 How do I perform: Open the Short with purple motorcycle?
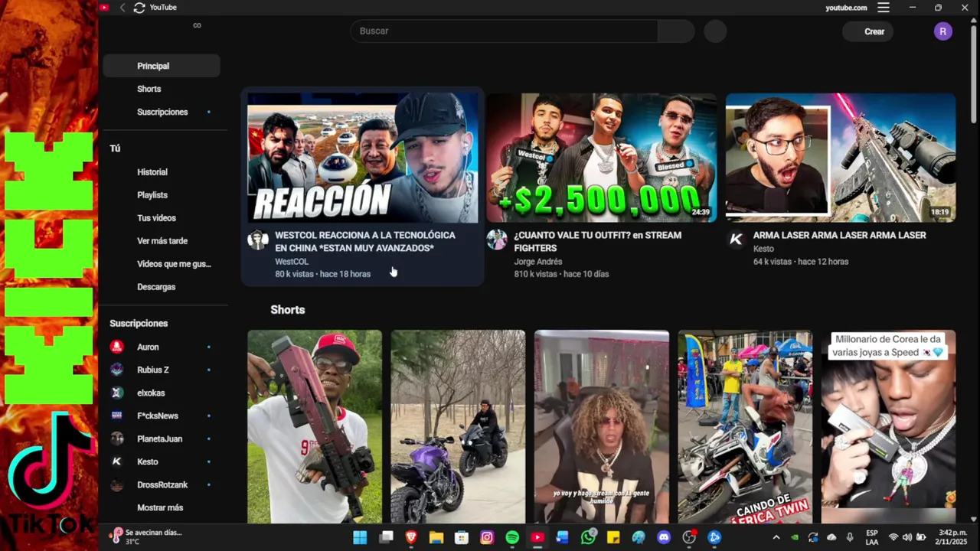(x=458, y=427)
